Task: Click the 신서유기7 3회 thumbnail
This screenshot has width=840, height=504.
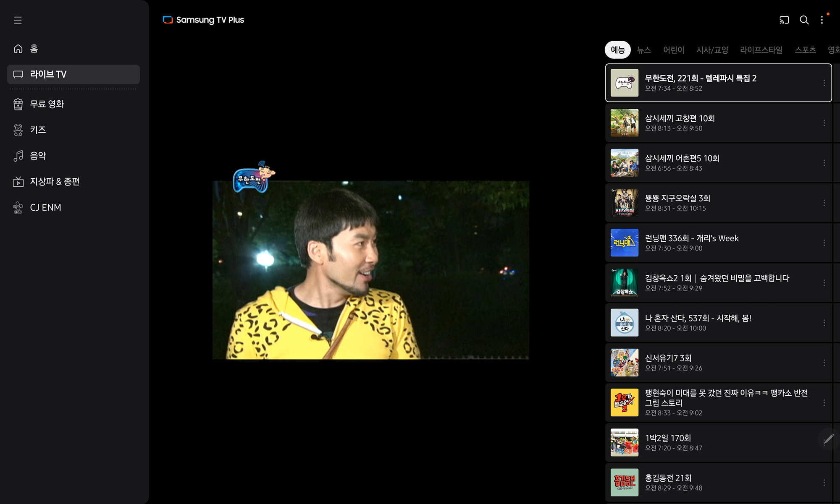Action: (624, 363)
